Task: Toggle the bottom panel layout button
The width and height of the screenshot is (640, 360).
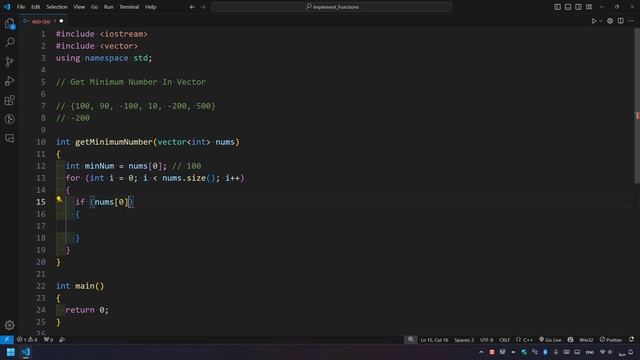Action: [x=568, y=7]
